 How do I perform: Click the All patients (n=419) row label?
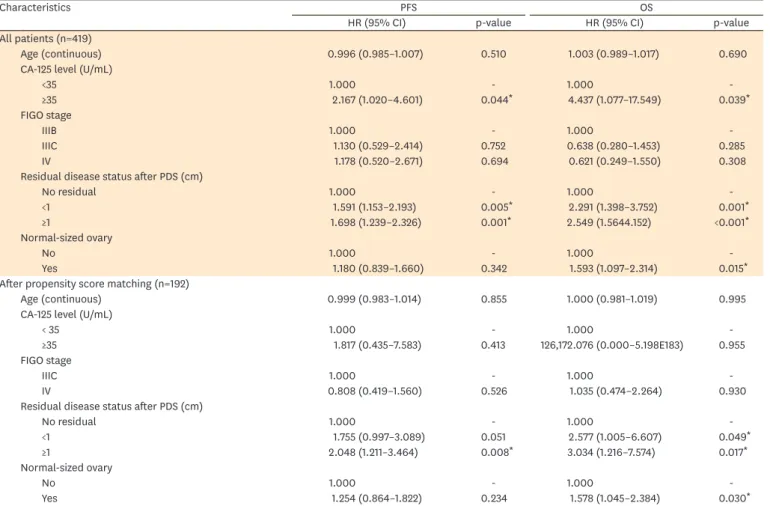pos(46,38)
